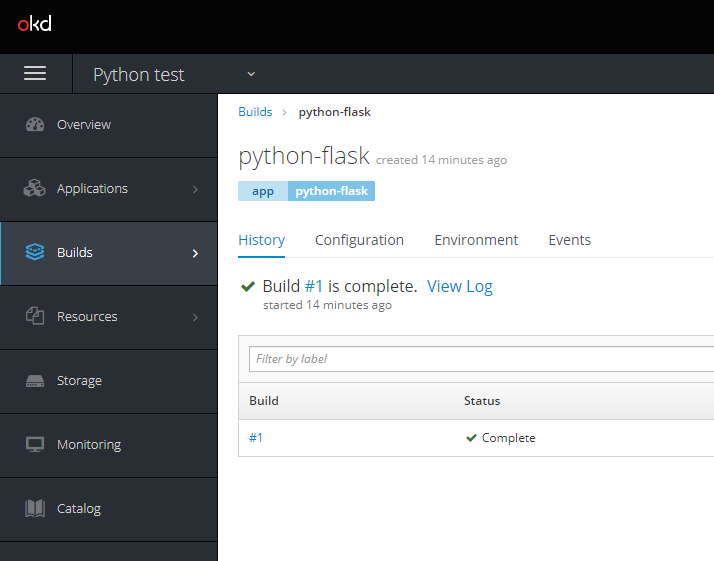Open View Log link
This screenshot has height=561, width=714.
[x=459, y=286]
